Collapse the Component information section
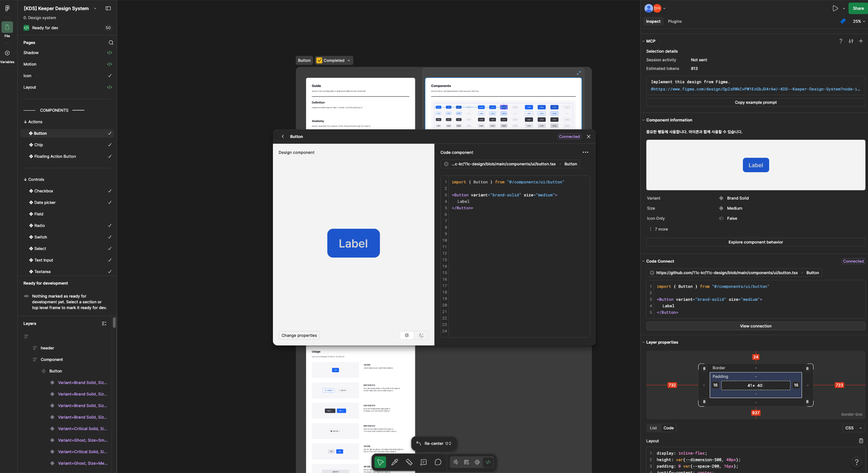This screenshot has height=473, width=868. tap(643, 120)
